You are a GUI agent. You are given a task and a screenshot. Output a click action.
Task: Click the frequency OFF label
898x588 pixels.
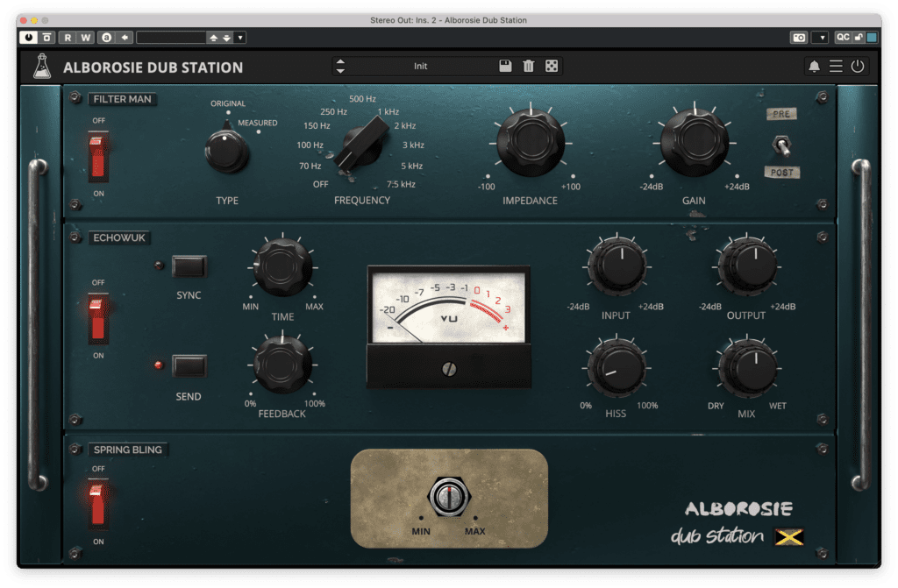pos(321,184)
